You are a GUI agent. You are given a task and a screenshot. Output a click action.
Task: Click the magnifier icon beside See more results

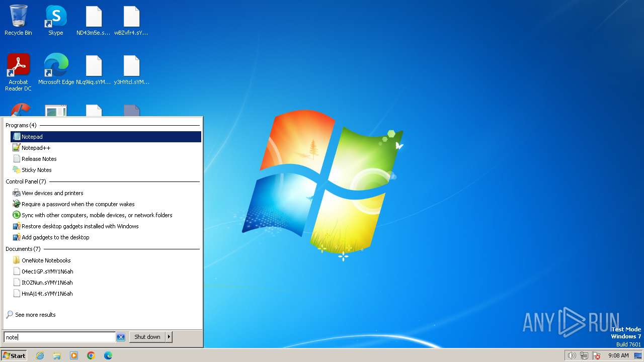[x=10, y=315]
